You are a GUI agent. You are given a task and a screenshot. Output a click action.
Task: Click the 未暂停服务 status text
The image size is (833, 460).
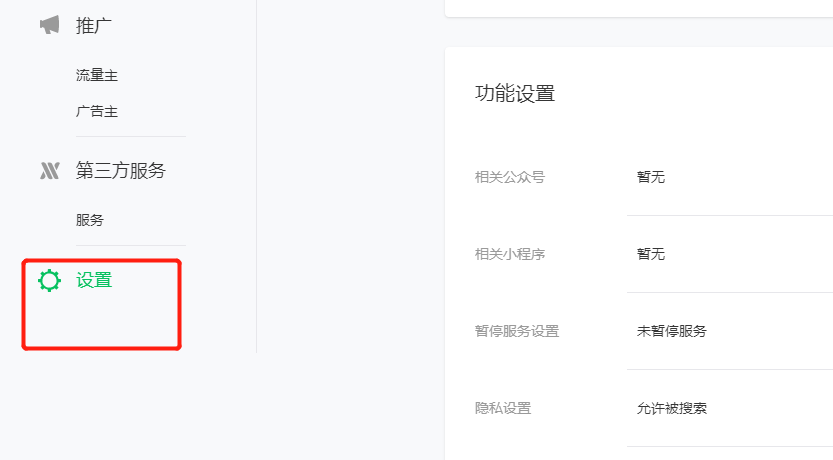672,331
